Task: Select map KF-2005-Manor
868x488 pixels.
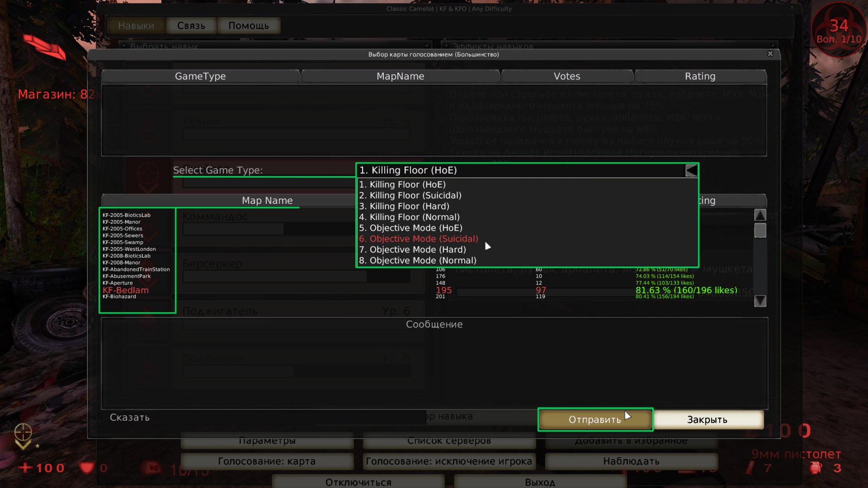Action: pyautogui.click(x=121, y=222)
